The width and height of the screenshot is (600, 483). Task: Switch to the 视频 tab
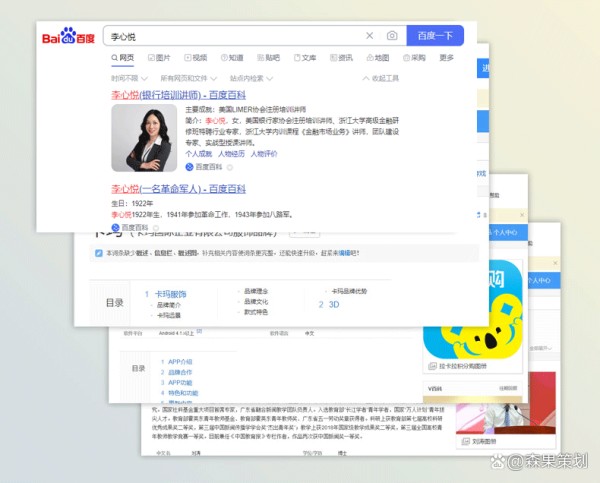pyautogui.click(x=196, y=58)
